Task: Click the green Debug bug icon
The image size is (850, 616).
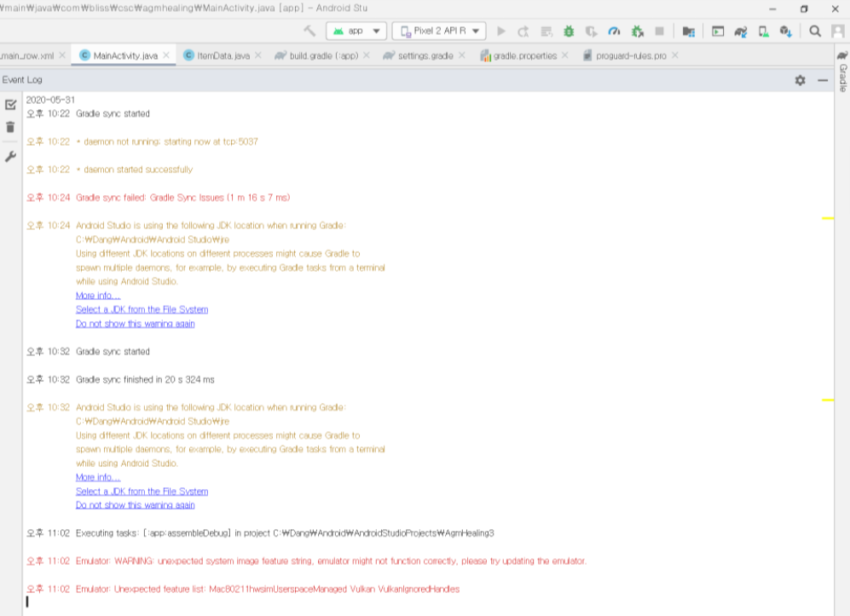Action: (569, 32)
